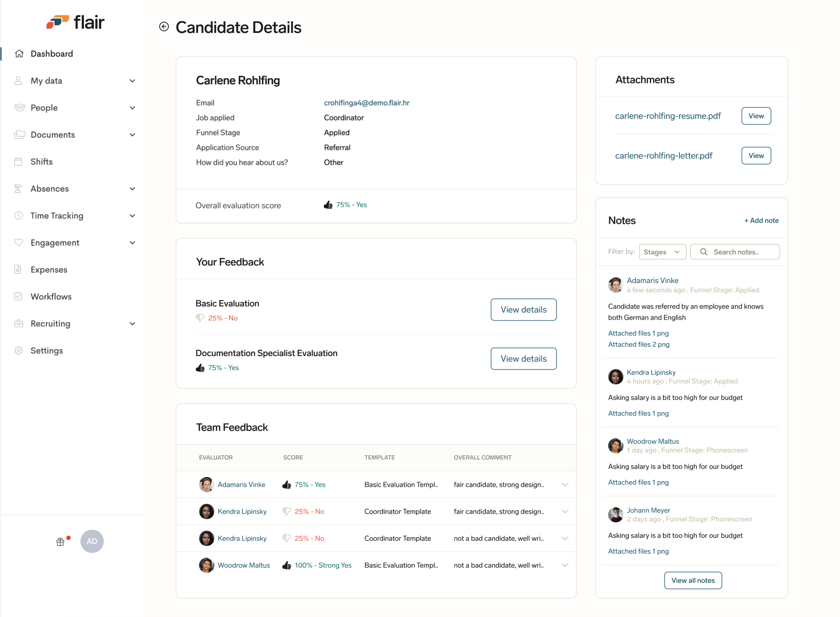Open the Stages filter dropdown
840x617 pixels.
662,252
